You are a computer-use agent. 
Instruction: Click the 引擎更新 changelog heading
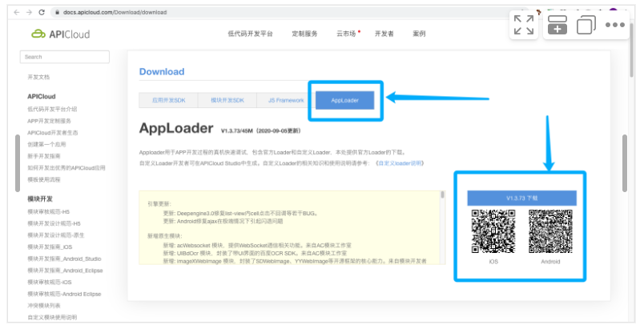pyautogui.click(x=159, y=204)
